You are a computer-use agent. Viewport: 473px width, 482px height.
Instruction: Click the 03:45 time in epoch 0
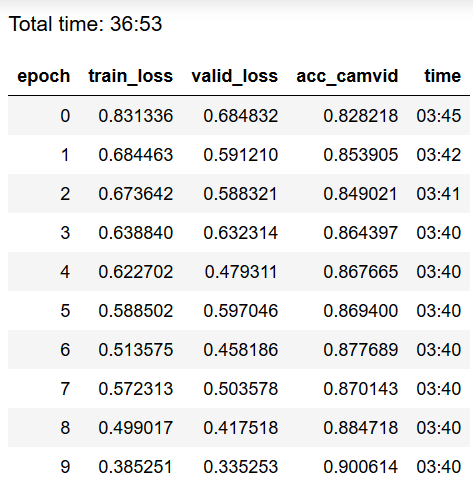(439, 116)
